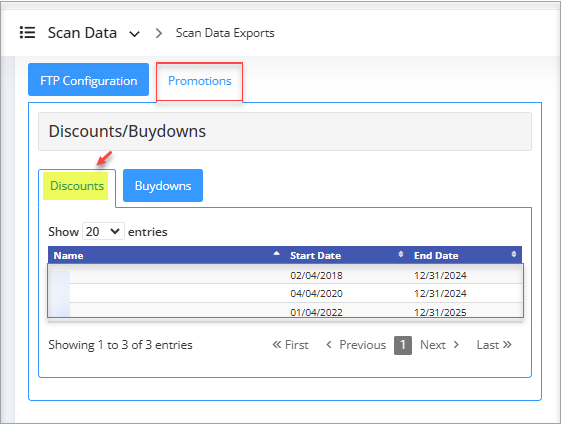Image resolution: width=561 pixels, height=424 pixels.
Task: Sort by Name column ascending arrow
Action: tap(277, 254)
